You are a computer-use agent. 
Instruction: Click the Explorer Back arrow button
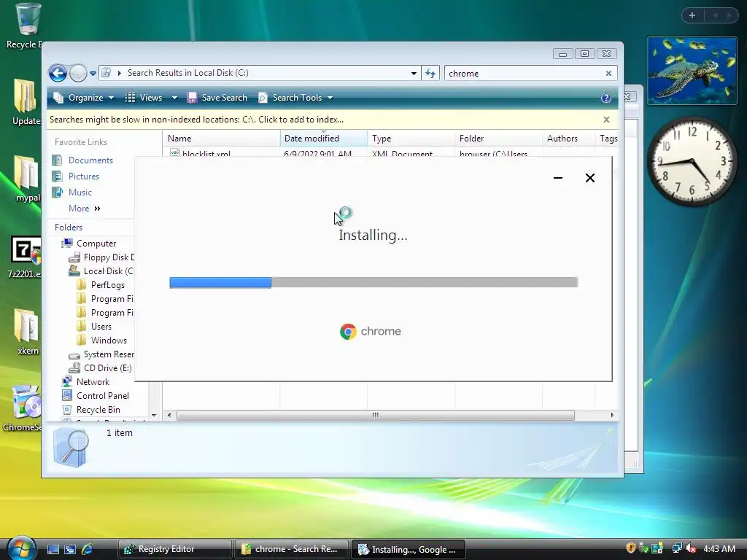point(58,74)
